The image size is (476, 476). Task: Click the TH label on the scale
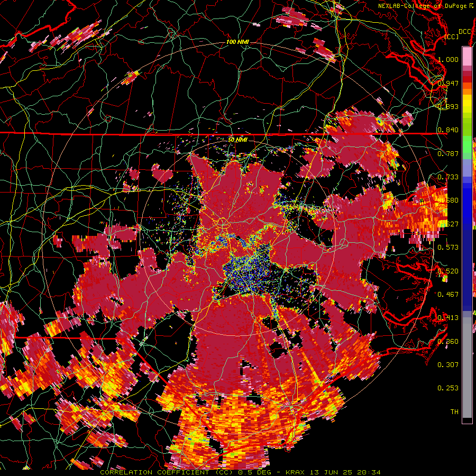click(454, 412)
